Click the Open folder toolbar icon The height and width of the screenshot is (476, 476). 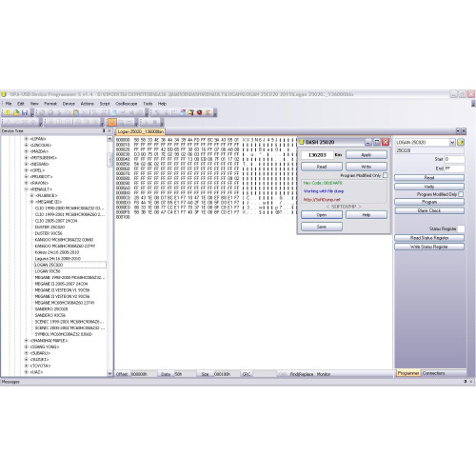[16, 112]
